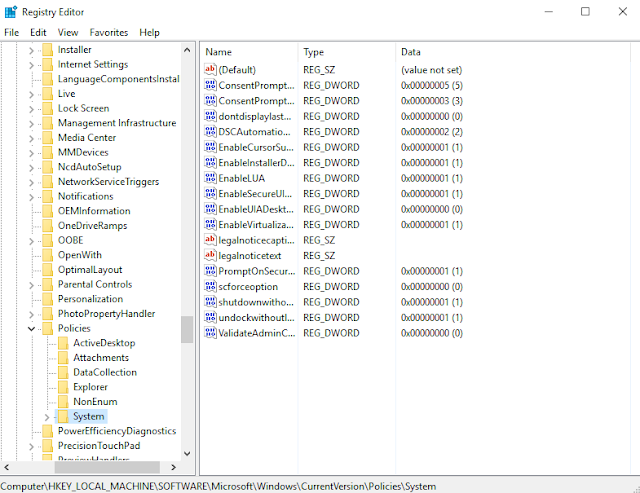Expand the Parental Controls key
640x493 pixels.
click(x=31, y=285)
